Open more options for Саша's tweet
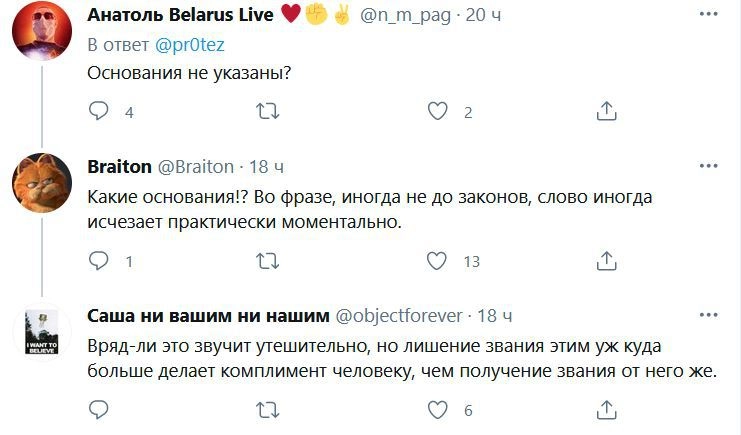This screenshot has height=435, width=741. [709, 315]
